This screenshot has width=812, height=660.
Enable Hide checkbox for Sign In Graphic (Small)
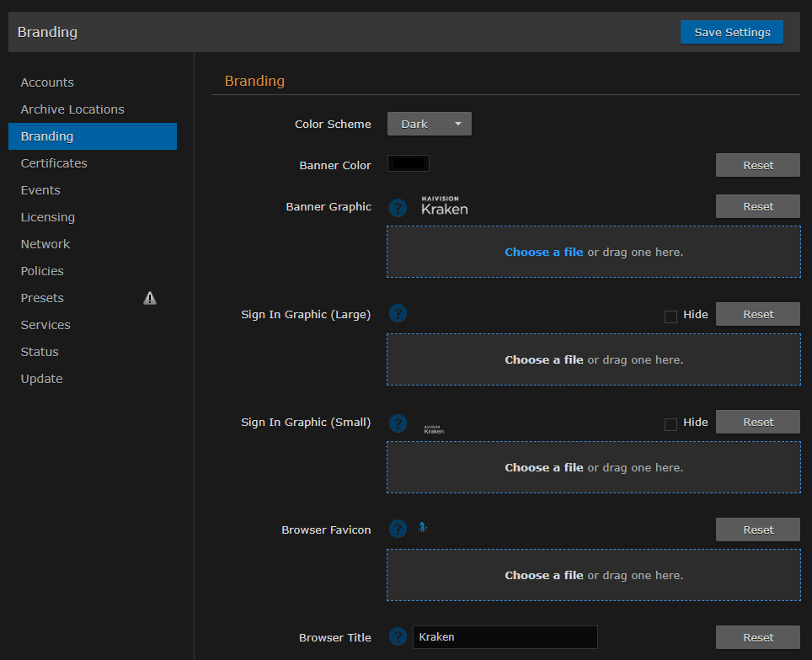(x=670, y=424)
